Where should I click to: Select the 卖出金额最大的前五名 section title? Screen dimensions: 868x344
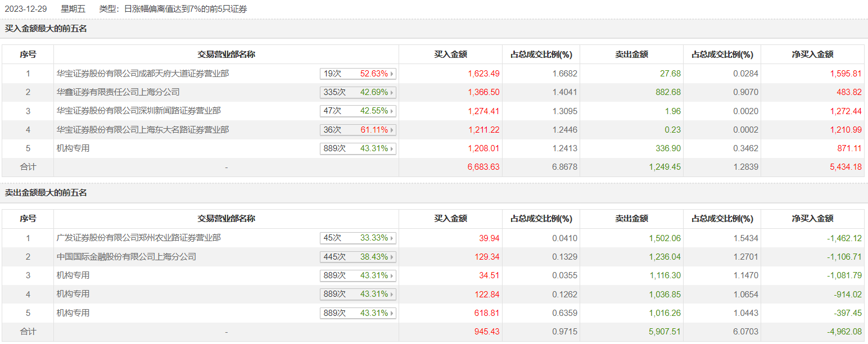point(46,193)
